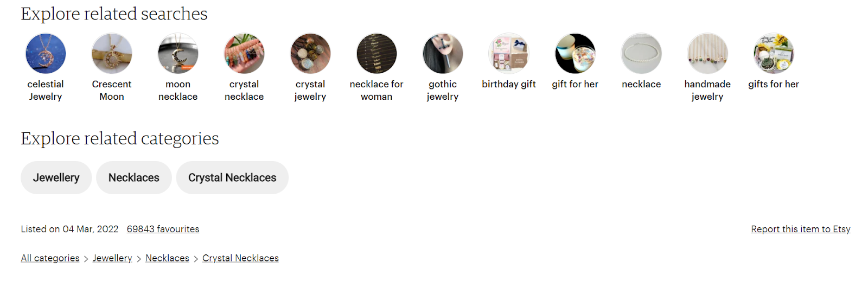Choose the crystal necklace circular image
This screenshot has height=300, width=868.
(x=244, y=54)
